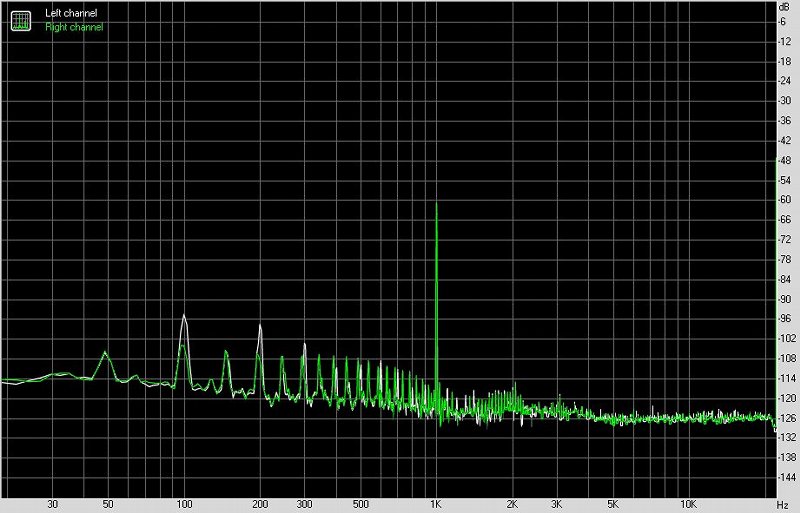This screenshot has height=513, width=800.
Task: Click the -60 dB scale value
Action: (784, 200)
